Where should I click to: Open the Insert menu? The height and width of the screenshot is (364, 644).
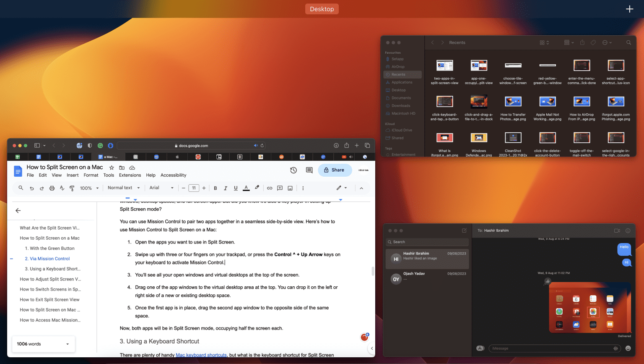[73, 175]
